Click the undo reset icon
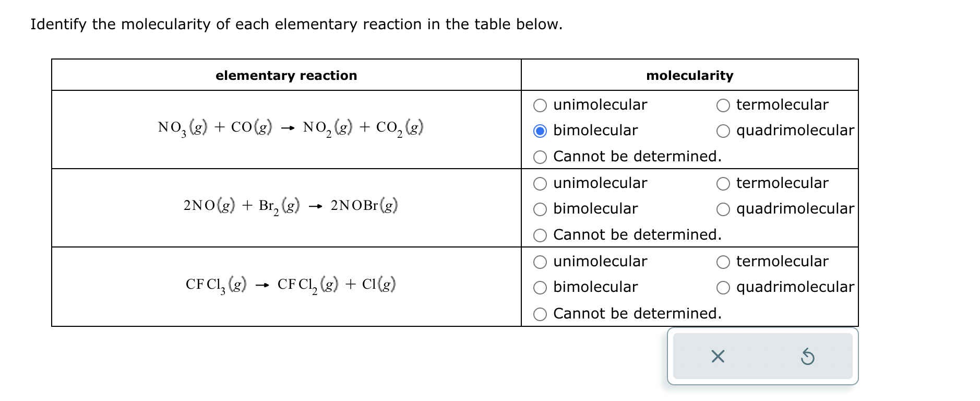 click(808, 357)
